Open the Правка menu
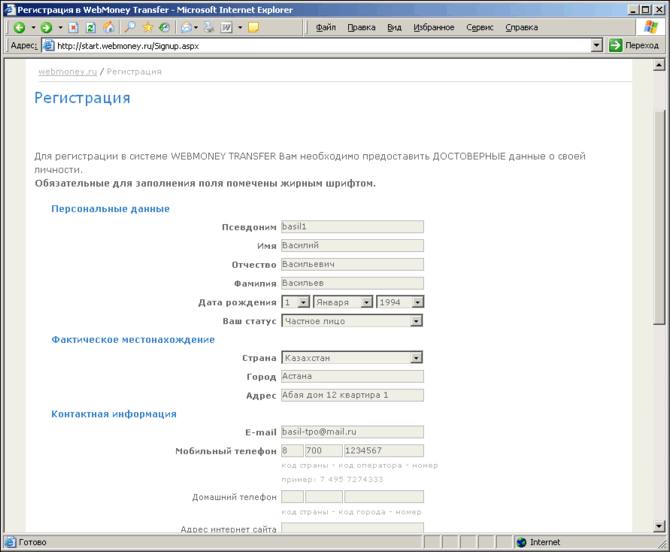The height and width of the screenshot is (552, 670). (361, 27)
